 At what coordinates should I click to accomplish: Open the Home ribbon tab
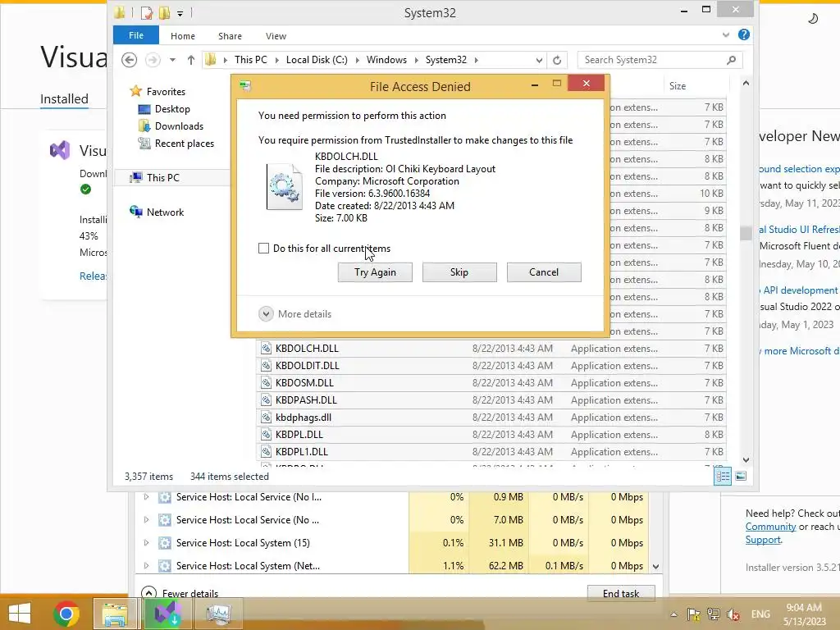[183, 36]
